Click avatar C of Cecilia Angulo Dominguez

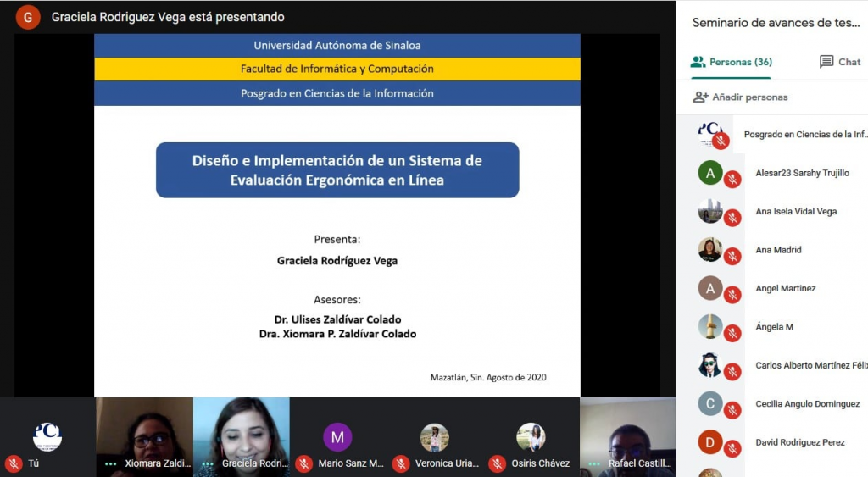(710, 403)
